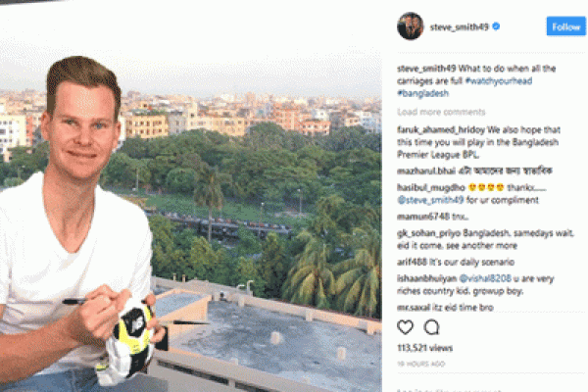Open the #bangladesh hashtag
Image resolution: width=588 pixels, height=392 pixels.
422,93
